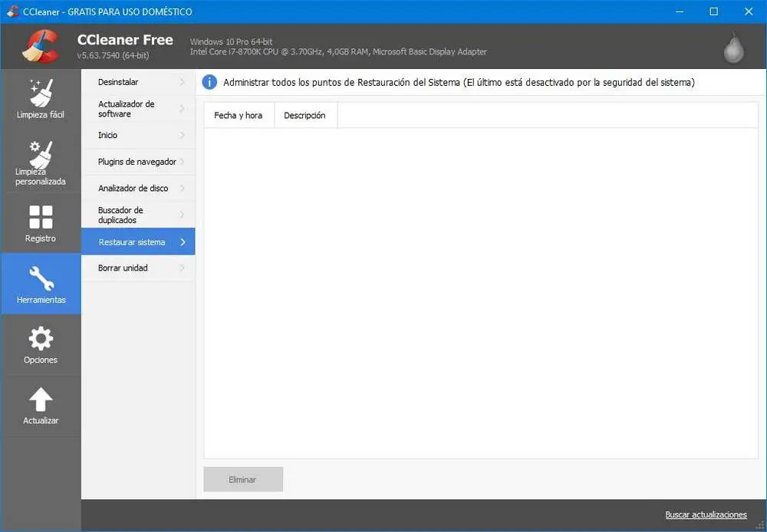Click the pear icon in header
767x532 pixels.
click(734, 48)
